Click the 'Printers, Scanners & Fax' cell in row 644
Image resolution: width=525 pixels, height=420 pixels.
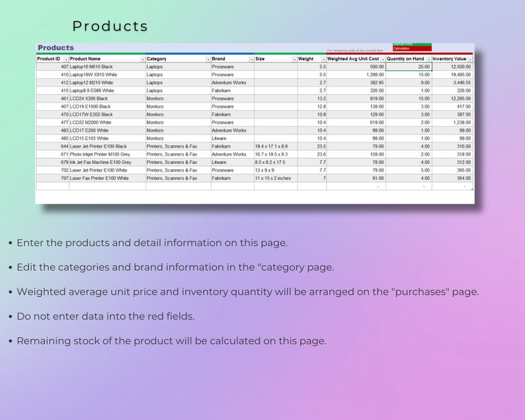pos(178,146)
